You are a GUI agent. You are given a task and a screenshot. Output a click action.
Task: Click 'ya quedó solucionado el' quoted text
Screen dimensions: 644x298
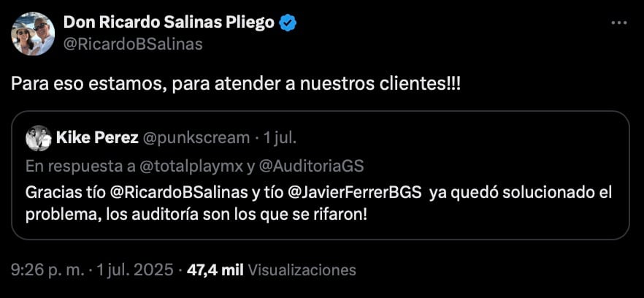pos(521,193)
